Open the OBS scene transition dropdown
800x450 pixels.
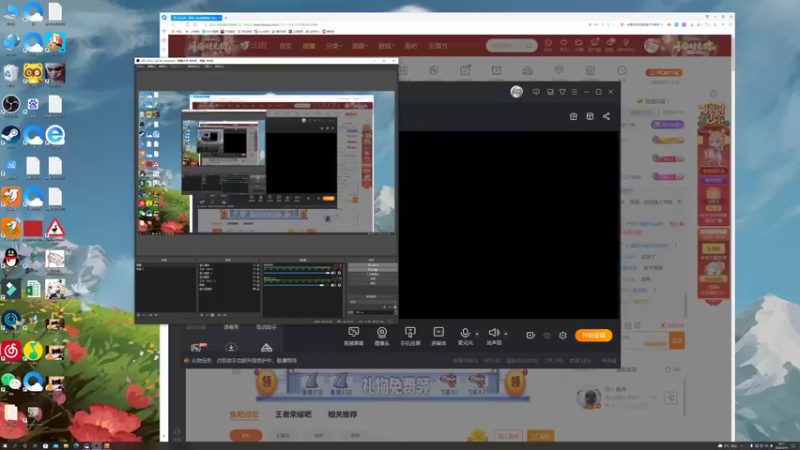coord(371,301)
